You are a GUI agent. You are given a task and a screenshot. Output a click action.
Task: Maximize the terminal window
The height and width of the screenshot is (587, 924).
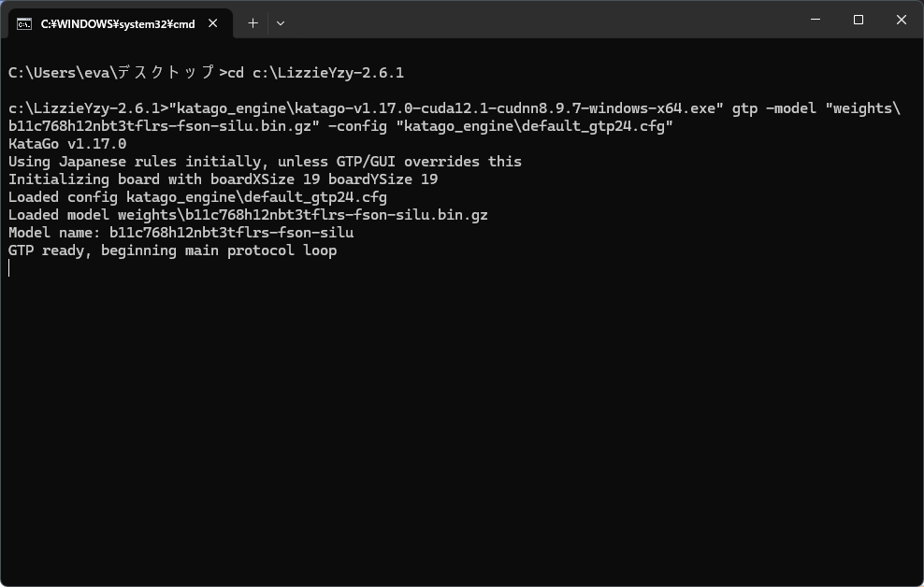pyautogui.click(x=859, y=20)
